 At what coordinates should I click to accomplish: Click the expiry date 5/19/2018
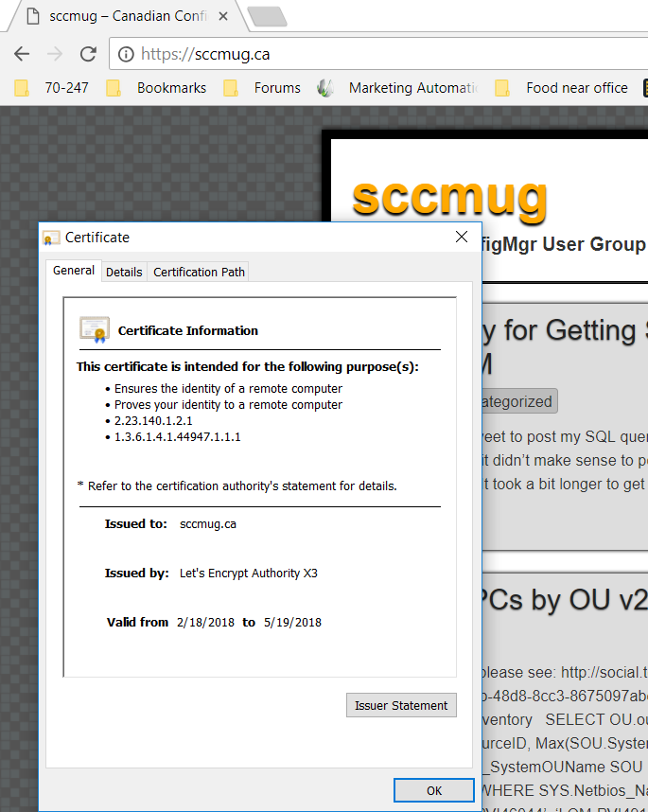292,623
